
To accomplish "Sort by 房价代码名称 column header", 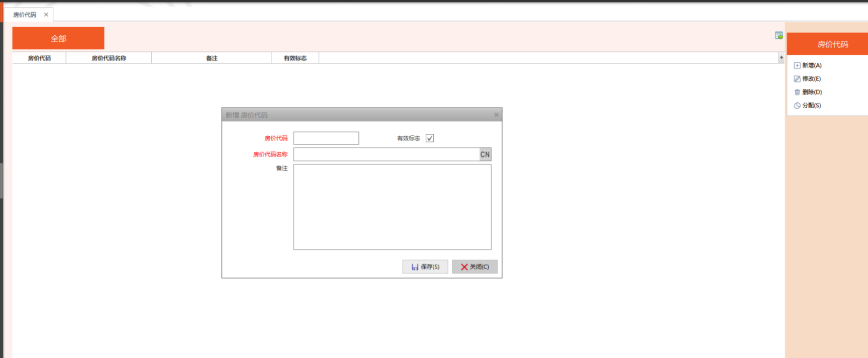I will point(109,58).
